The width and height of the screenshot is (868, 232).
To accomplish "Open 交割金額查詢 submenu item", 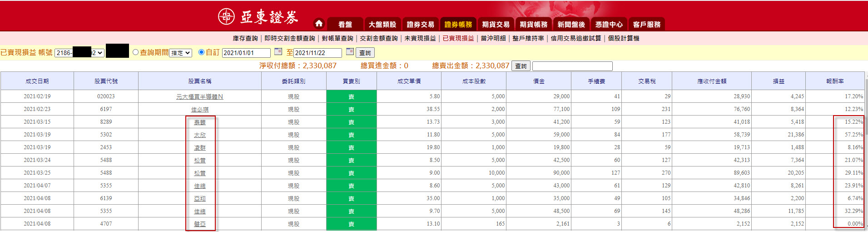I will point(379,38).
